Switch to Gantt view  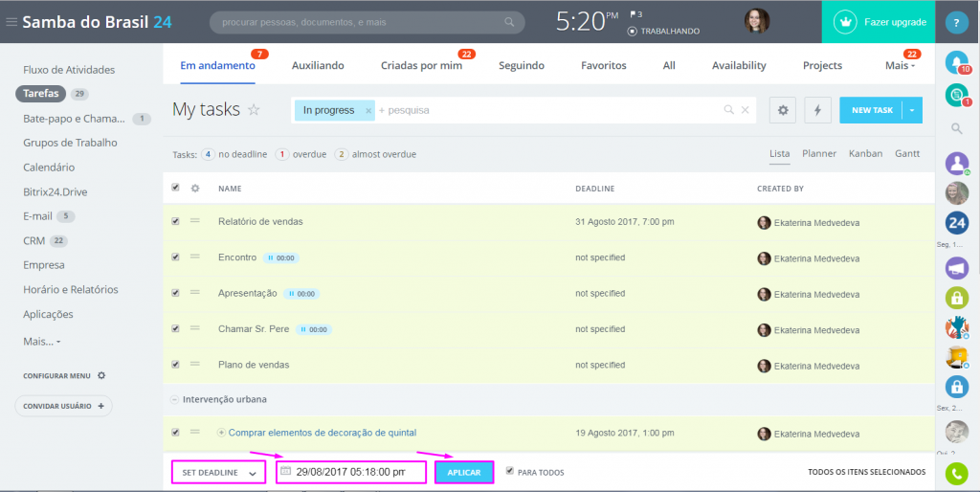pyautogui.click(x=907, y=154)
